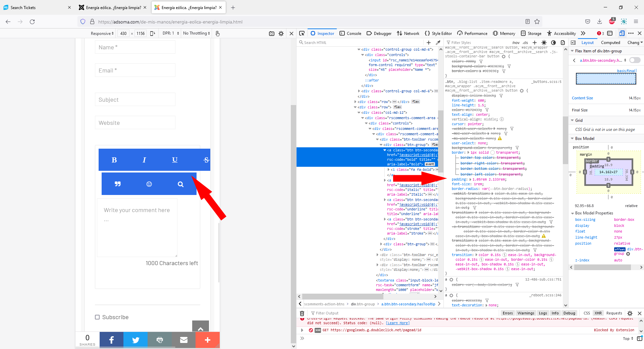Open the No Throttling dropdown
This screenshot has width=644, height=349.
pos(196,33)
